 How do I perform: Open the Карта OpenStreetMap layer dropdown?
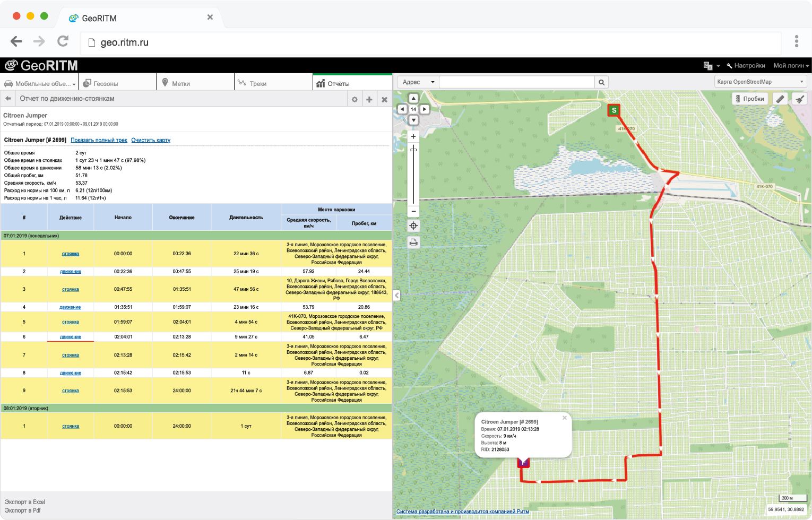pos(761,82)
